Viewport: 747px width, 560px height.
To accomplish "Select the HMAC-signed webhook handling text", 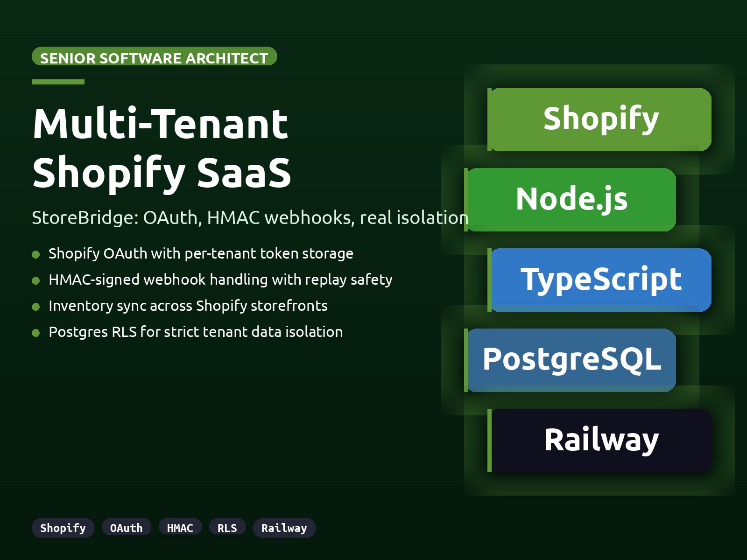I will 220,280.
